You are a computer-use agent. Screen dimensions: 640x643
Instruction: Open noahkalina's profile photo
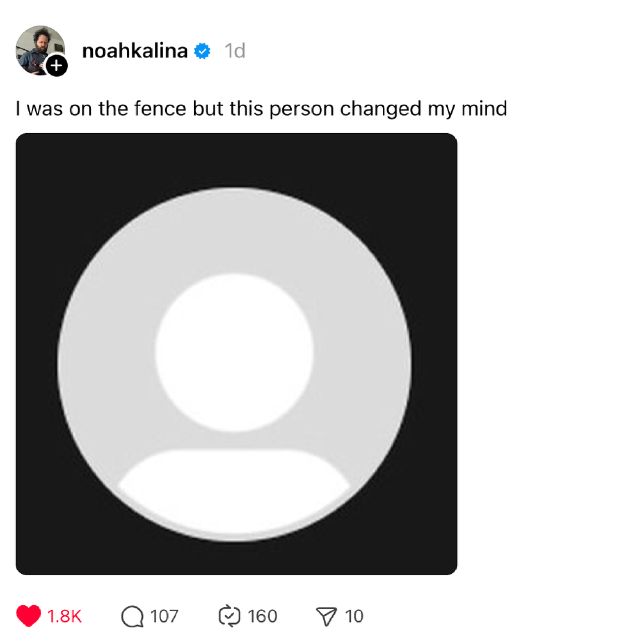[39, 48]
